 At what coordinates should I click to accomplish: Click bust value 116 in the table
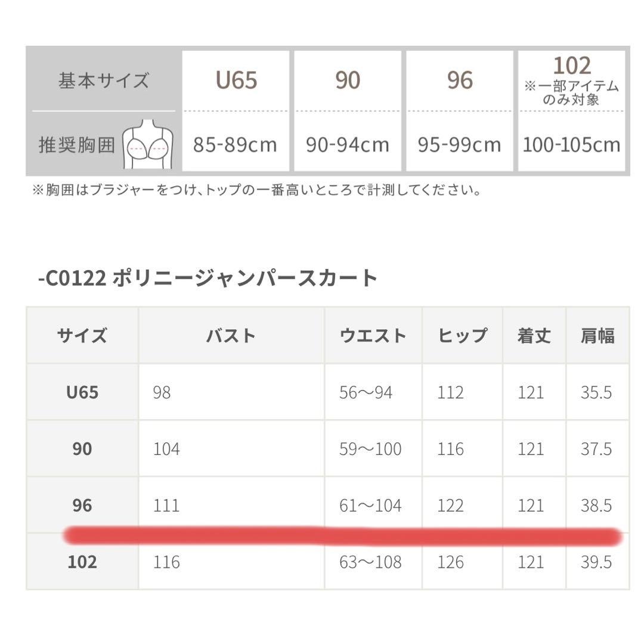pos(166,562)
